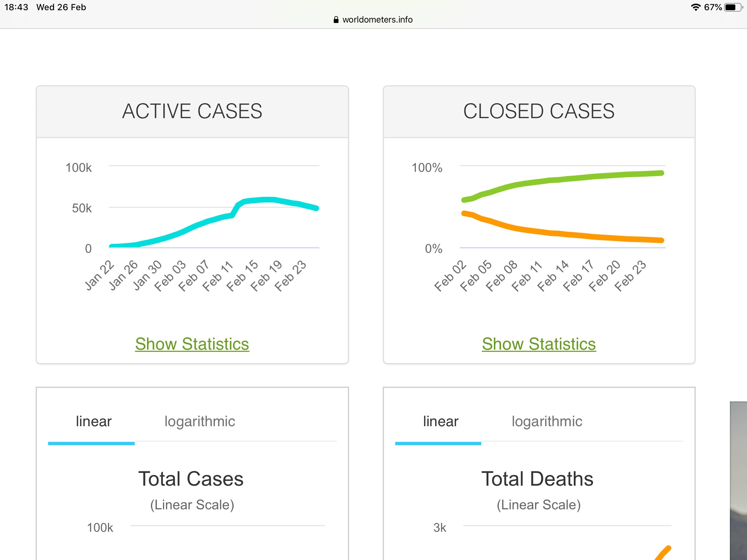
Task: Tap the Total Deaths chart title
Action: [537, 479]
